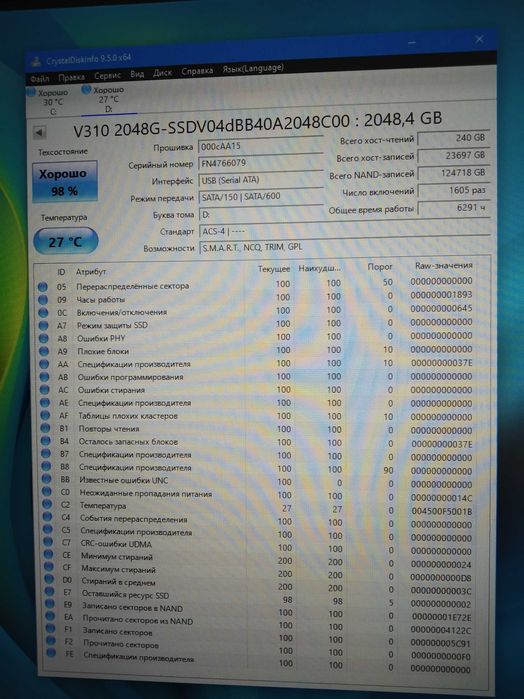
Task: Click the CrystalDiskInfo app icon in title bar
Action: click(x=36, y=62)
